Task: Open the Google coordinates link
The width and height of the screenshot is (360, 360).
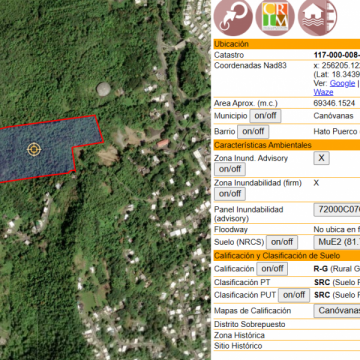Action: 342,83
